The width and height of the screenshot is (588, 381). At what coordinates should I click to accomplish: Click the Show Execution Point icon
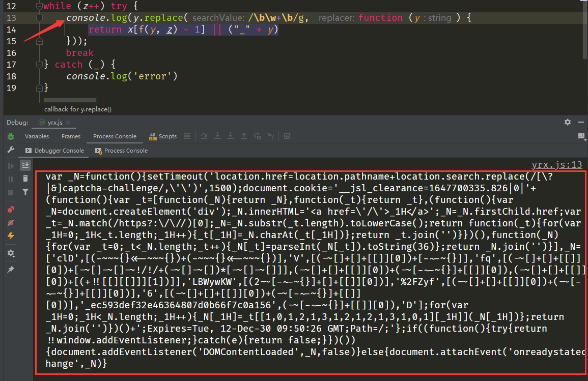[188, 136]
